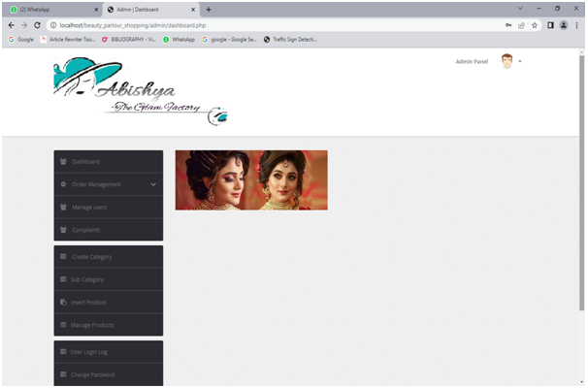Click the Sub Category list icon
Screen dimensions: 588x388
[63, 279]
